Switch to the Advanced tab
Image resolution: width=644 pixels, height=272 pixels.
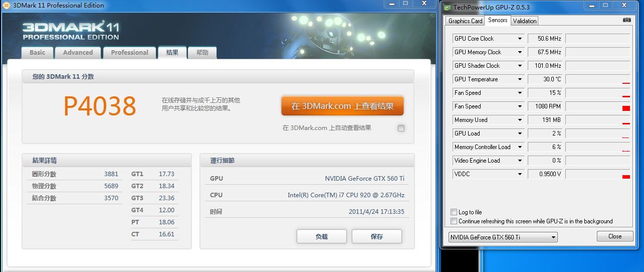[78, 52]
